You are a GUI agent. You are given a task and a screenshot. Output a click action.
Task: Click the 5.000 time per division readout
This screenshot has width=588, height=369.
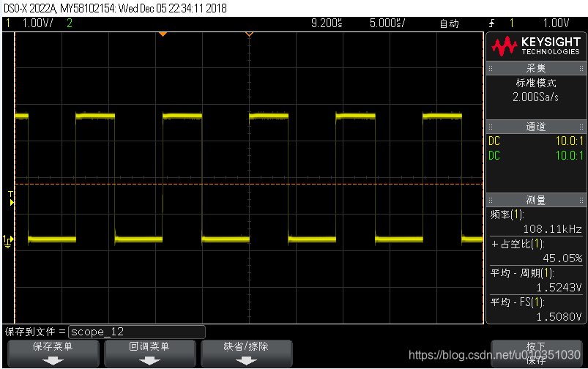tap(387, 23)
